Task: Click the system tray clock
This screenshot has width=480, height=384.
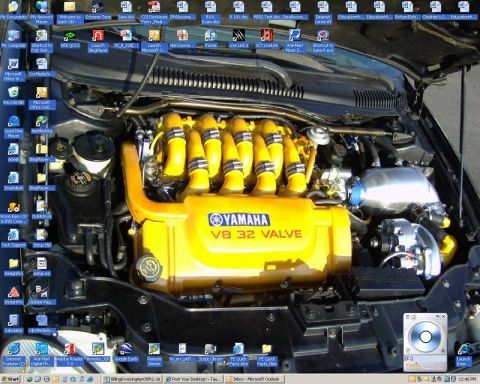Action: pos(467,379)
